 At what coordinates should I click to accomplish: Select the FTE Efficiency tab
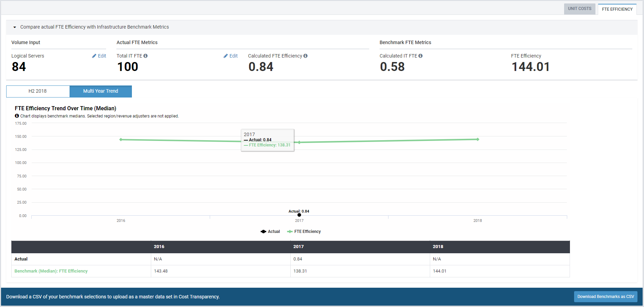coord(617,9)
